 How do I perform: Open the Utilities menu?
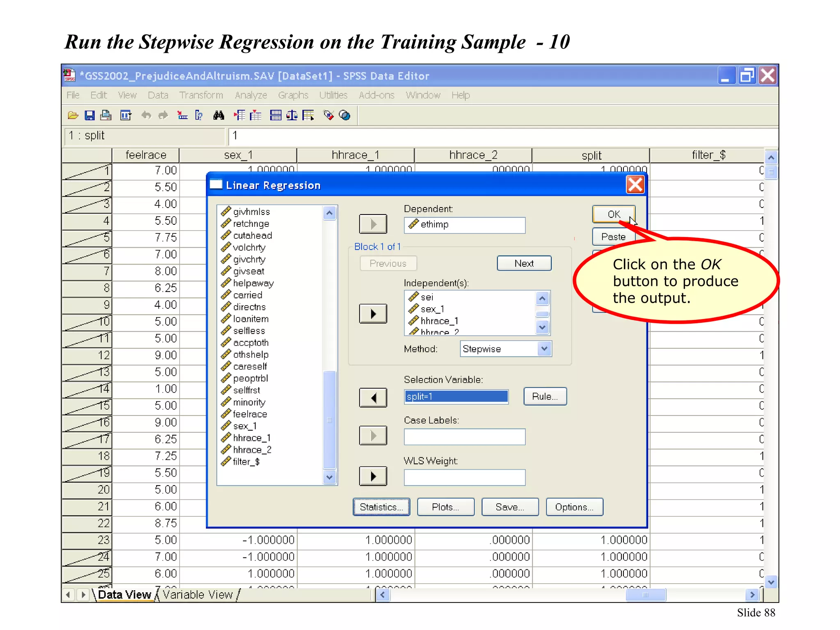333,95
